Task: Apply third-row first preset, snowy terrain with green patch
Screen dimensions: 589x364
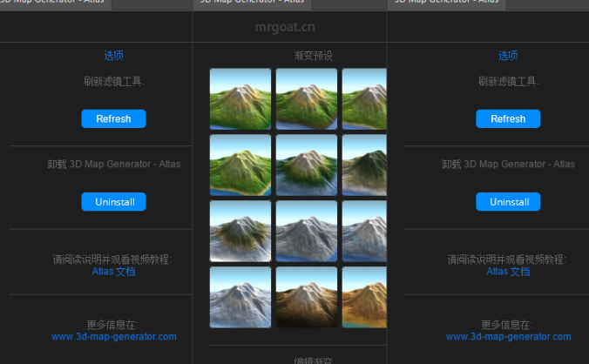Action: click(x=240, y=231)
